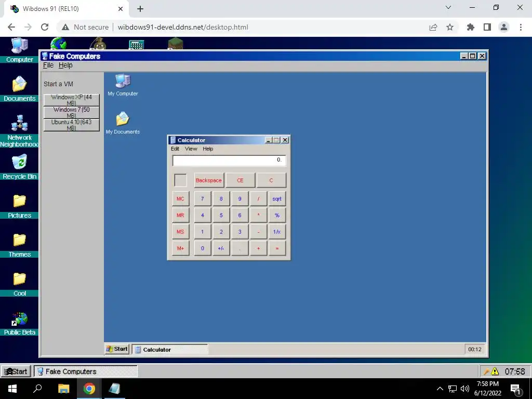Click the Fake Computers title bar icon
532x399 pixels.
pyautogui.click(x=45, y=56)
